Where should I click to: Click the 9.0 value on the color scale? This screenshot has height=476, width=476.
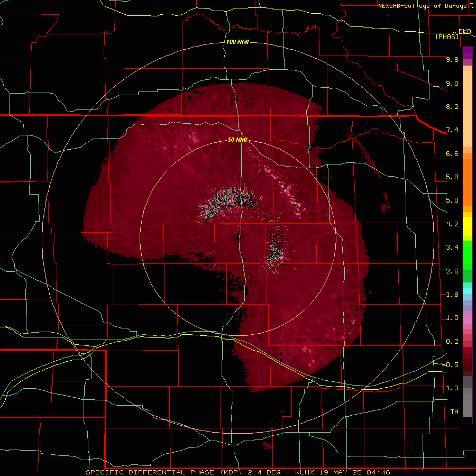(x=452, y=83)
